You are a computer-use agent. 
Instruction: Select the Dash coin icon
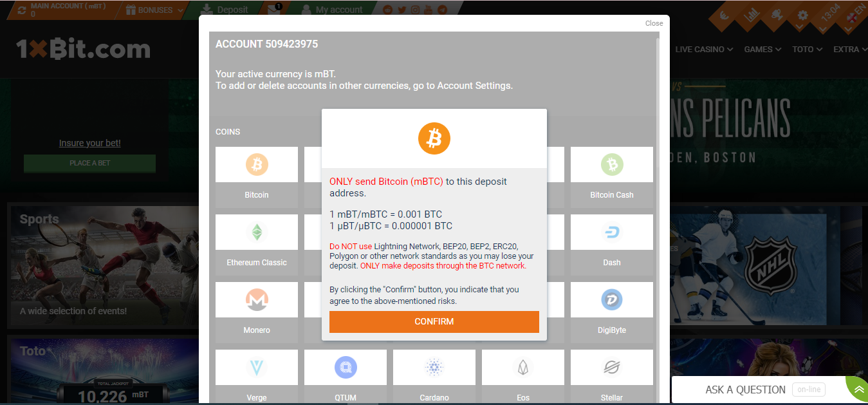(612, 232)
